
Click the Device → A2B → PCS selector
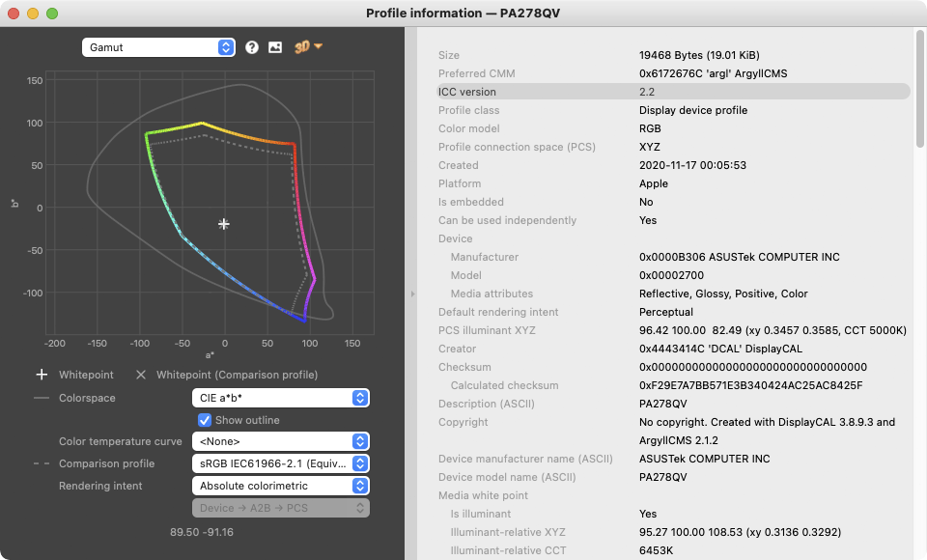coord(280,508)
